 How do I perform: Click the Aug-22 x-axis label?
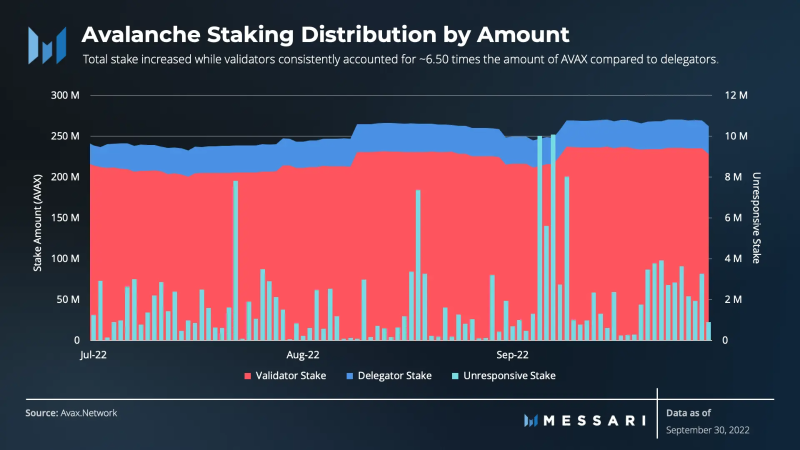pos(303,355)
